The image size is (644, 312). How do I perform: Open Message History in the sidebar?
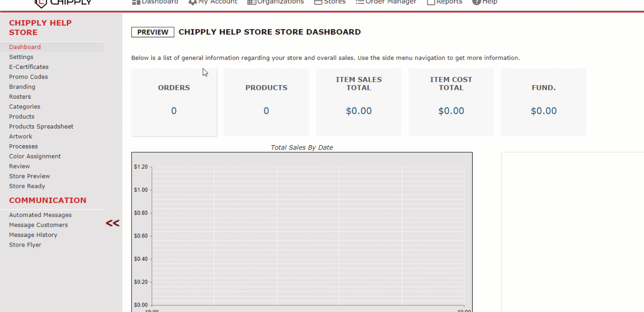pos(33,235)
